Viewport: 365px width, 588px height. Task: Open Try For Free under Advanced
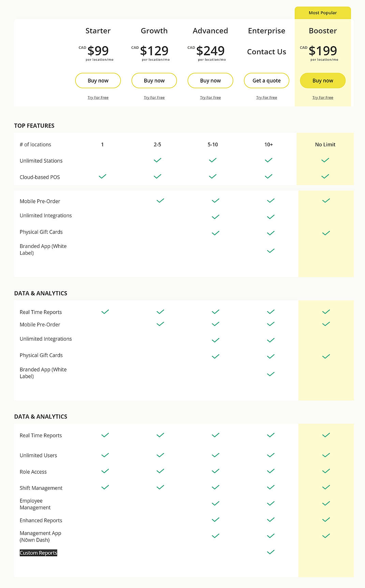210,97
